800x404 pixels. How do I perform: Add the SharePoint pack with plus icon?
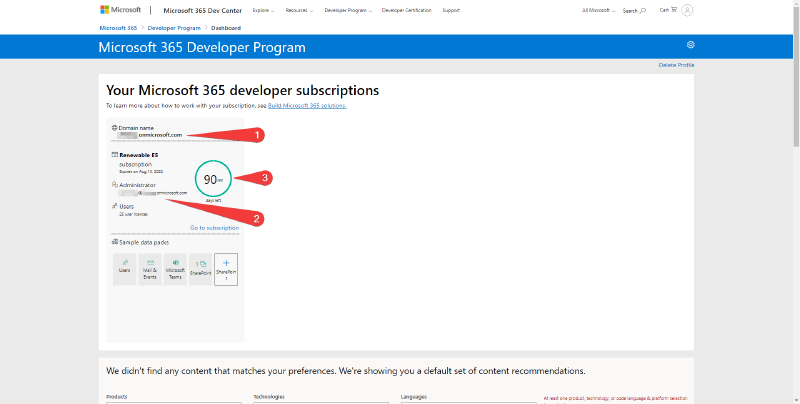pyautogui.click(x=226, y=269)
